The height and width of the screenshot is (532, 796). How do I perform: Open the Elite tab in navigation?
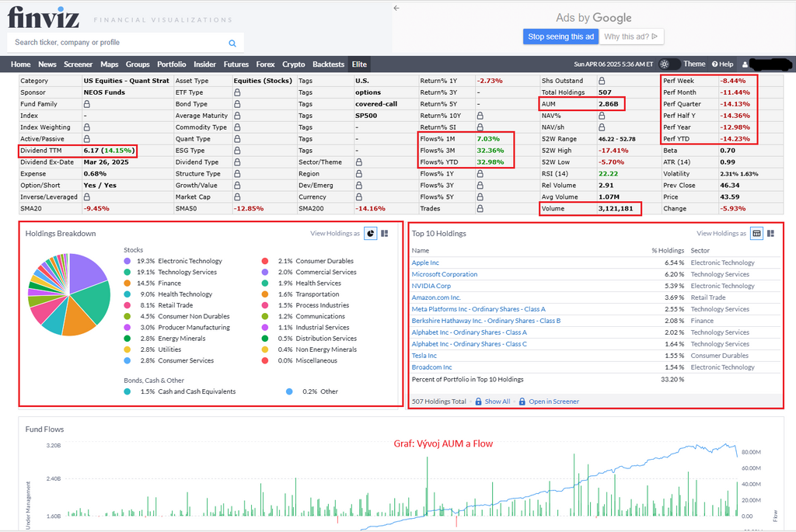pyautogui.click(x=359, y=64)
